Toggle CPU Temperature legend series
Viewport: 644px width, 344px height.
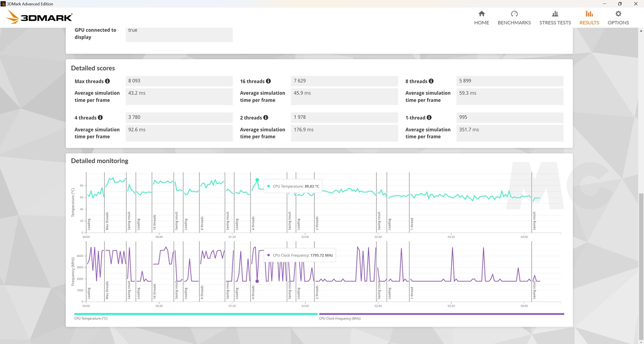(91, 319)
